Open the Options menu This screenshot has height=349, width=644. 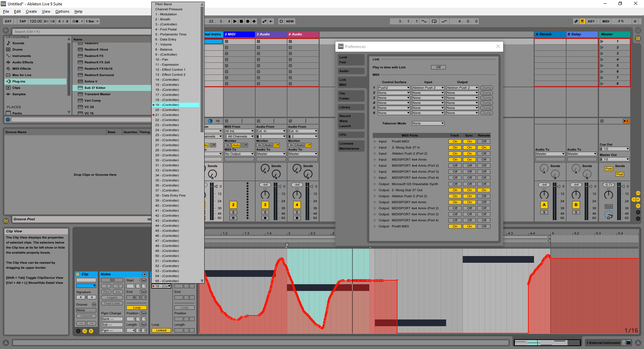click(x=62, y=11)
